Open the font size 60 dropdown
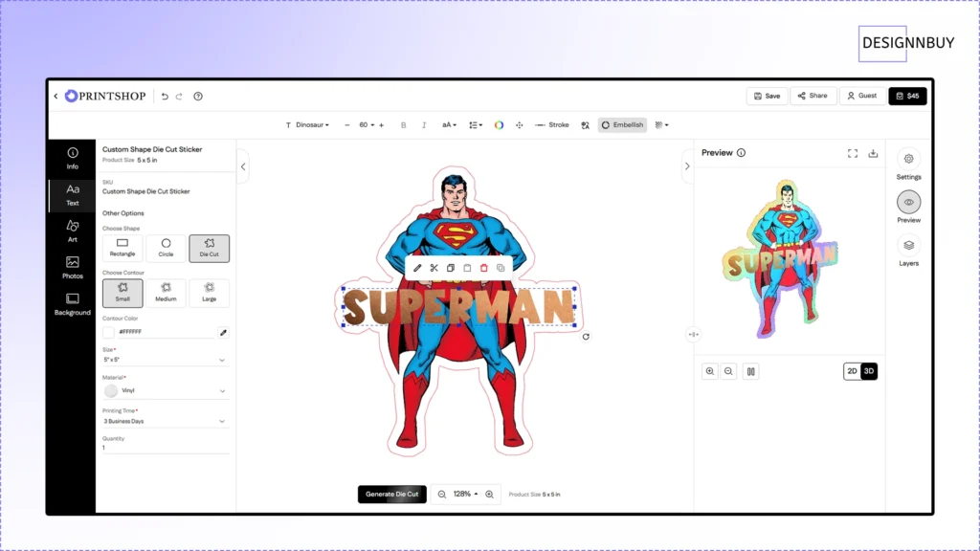 point(367,125)
